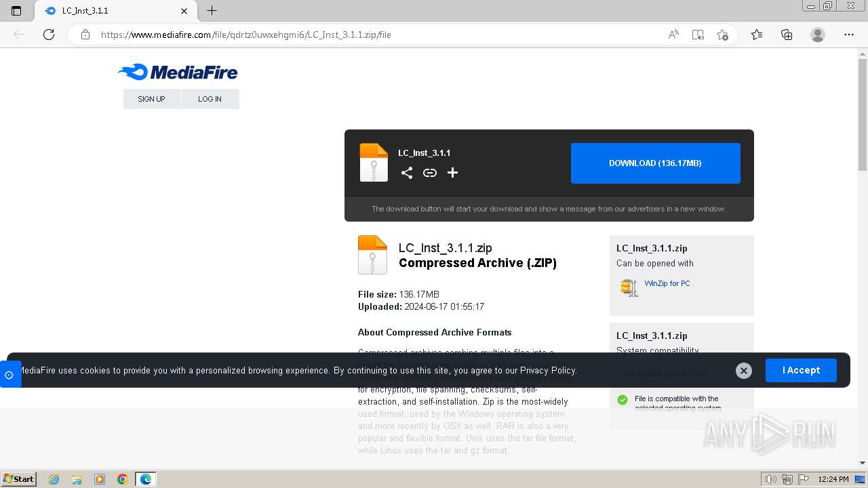Viewport: 868px width, 488px height.
Task: Click the share icon under LC_Inst_3.1.1
Action: click(407, 173)
